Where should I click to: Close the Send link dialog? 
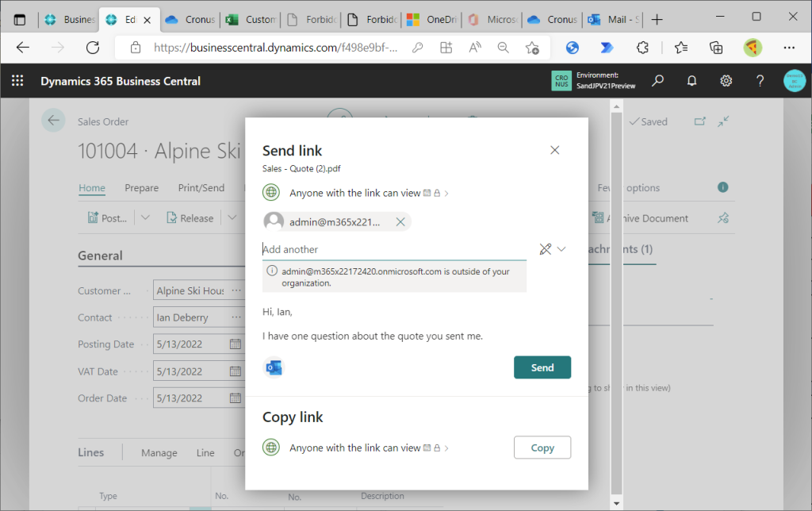tap(554, 150)
